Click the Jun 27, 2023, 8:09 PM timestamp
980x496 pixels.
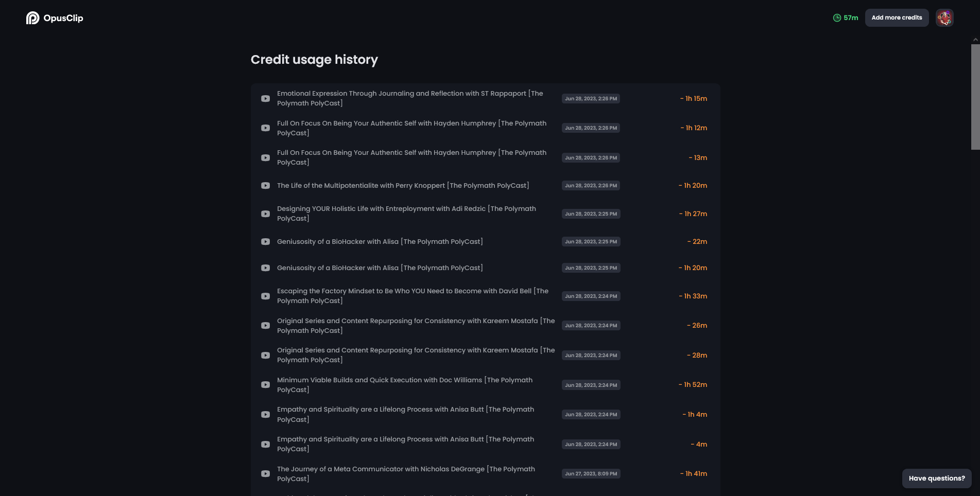591,474
